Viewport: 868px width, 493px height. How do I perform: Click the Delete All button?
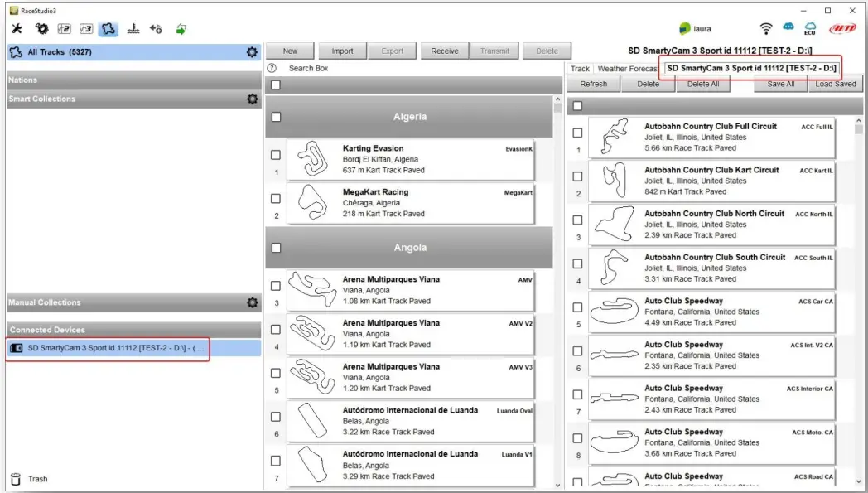click(x=703, y=85)
